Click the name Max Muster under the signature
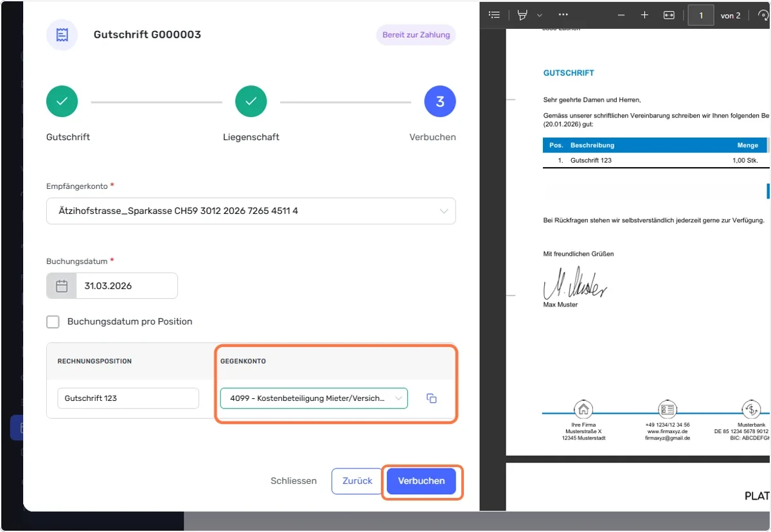 pyautogui.click(x=560, y=305)
